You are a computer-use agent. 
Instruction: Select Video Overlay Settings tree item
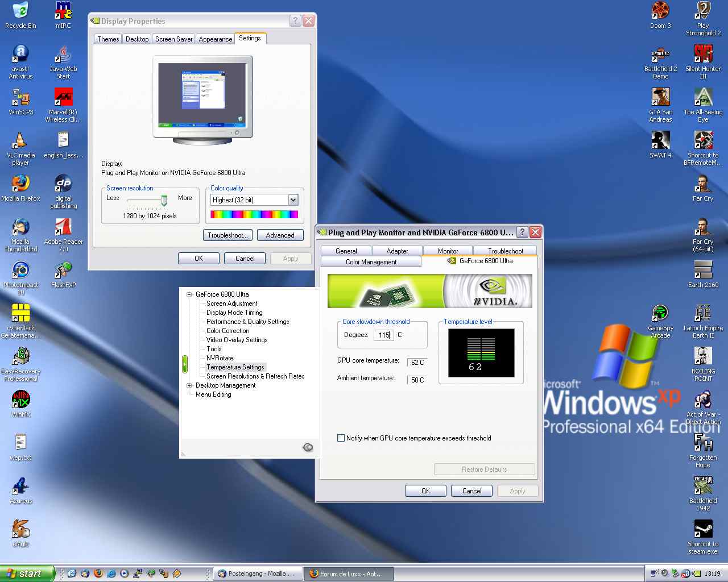(x=237, y=340)
